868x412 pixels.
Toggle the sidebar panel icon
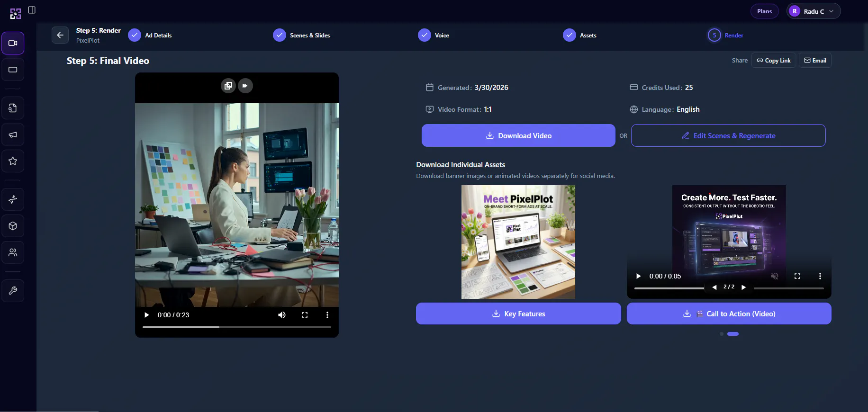click(x=32, y=10)
